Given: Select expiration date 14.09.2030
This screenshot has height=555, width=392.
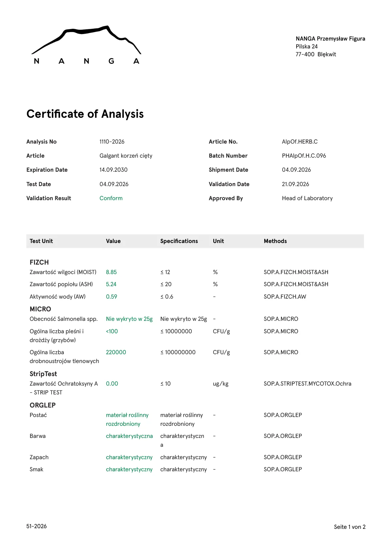Looking at the screenshot, I should point(113,170).
